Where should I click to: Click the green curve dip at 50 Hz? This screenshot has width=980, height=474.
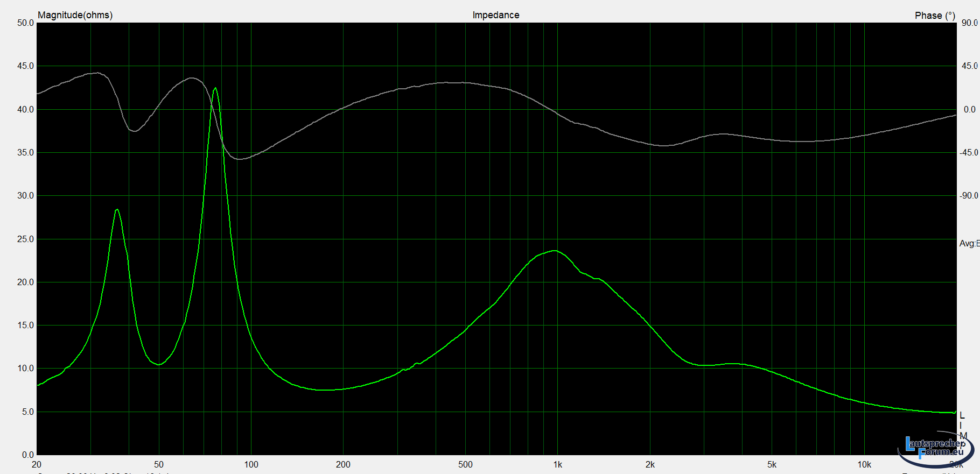tap(158, 365)
